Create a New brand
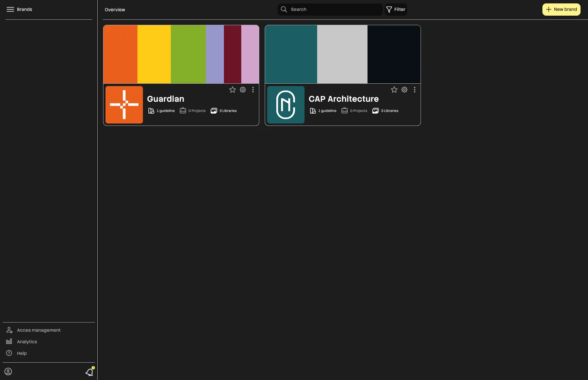Viewport: 588px width, 380px height. [x=561, y=10]
